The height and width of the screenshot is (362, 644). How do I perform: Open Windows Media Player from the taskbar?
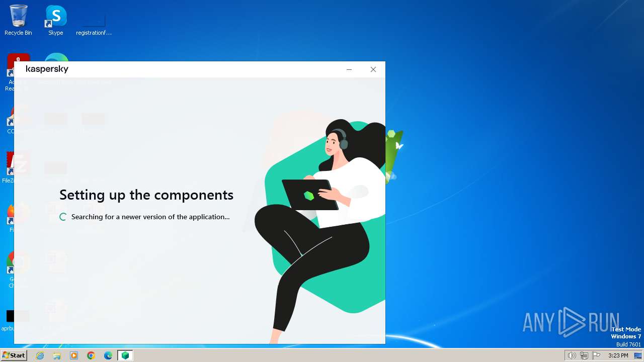[x=74, y=355]
